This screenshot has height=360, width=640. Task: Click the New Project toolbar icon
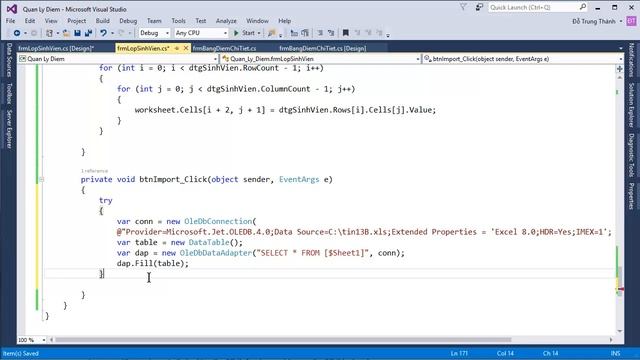pyautogui.click(x=49, y=33)
